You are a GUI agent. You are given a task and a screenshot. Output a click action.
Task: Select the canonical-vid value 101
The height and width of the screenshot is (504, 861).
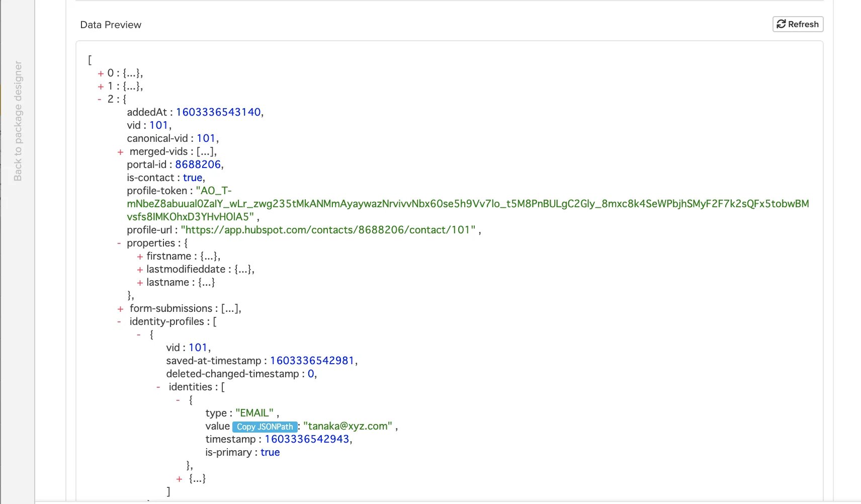pos(206,138)
